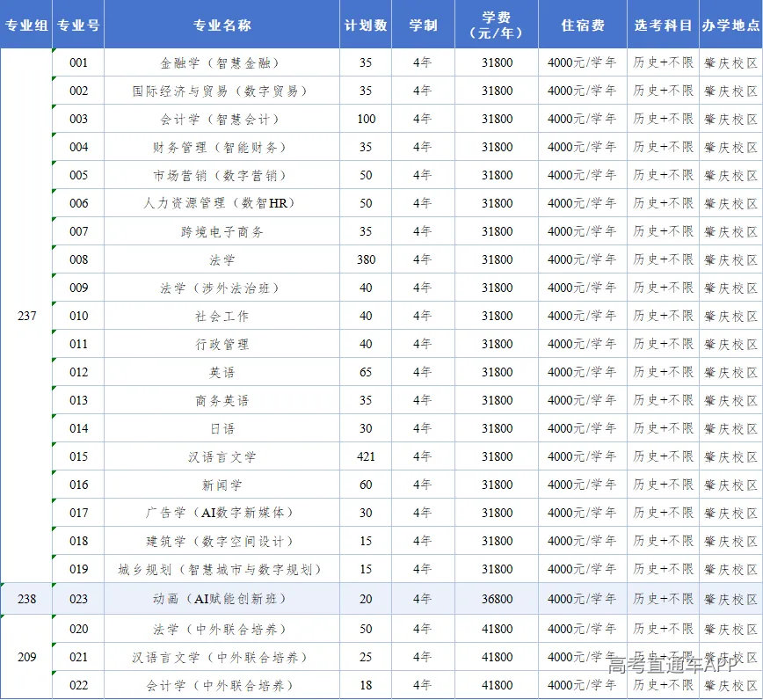The width and height of the screenshot is (763, 700).
Task: Select the 学制 column header
Action: coord(423,25)
